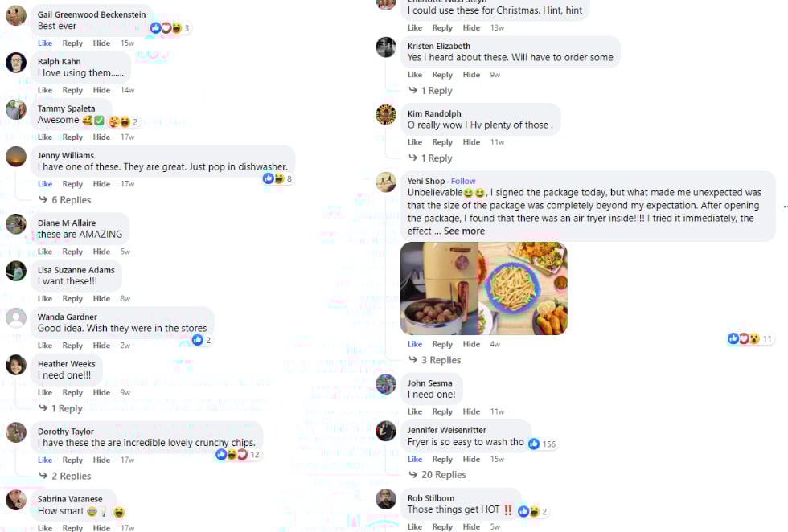
Task: Reply to Heather Weeks' comment
Action: pyautogui.click(x=72, y=392)
